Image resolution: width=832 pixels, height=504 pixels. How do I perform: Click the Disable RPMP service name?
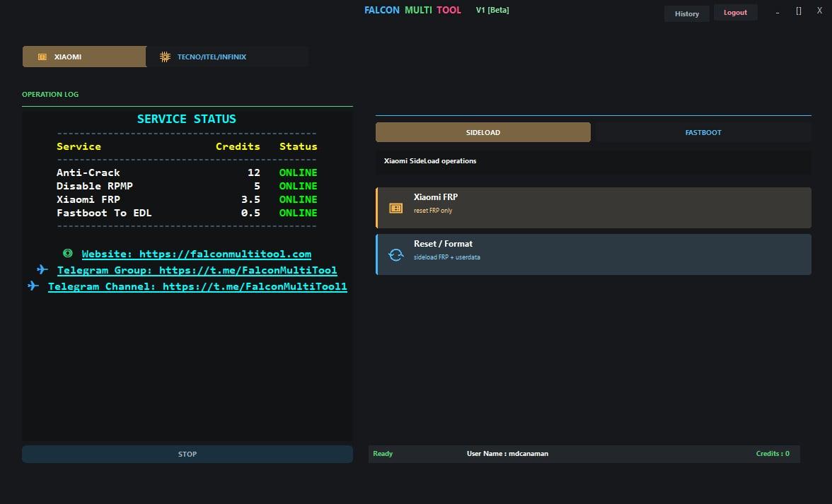pyautogui.click(x=95, y=186)
